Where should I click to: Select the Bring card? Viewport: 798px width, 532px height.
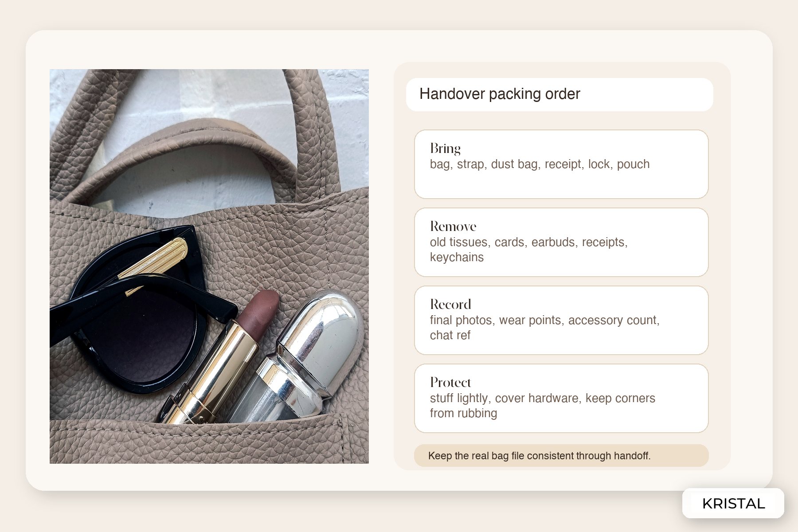pos(561,164)
